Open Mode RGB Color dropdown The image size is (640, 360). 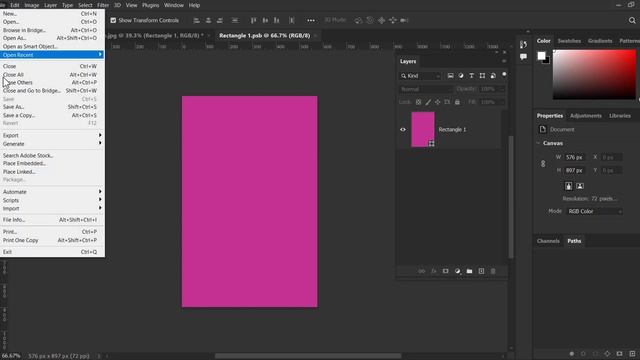pos(594,211)
